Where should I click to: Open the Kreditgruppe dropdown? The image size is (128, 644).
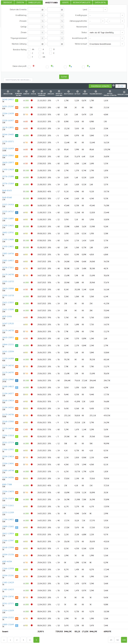click(106, 15)
